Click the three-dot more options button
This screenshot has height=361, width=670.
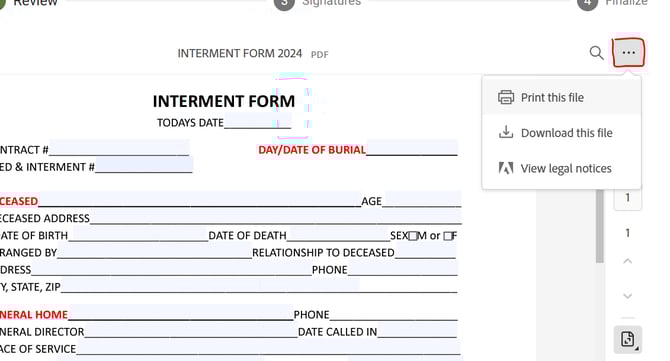pos(628,53)
